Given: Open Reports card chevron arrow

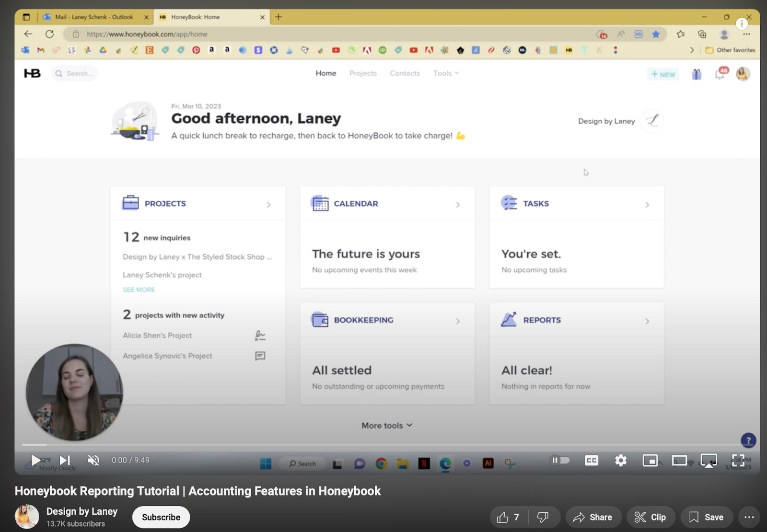Looking at the screenshot, I should coord(647,321).
